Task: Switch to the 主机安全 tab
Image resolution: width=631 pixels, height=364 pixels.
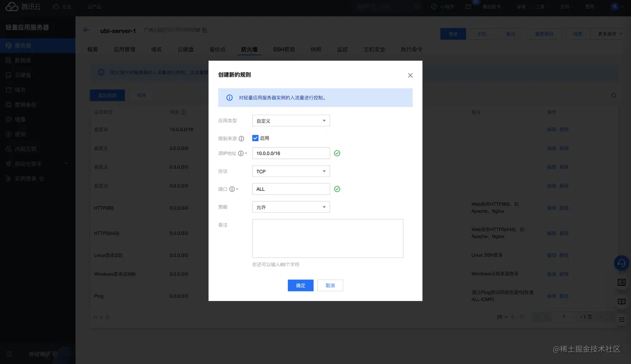Action: pyautogui.click(x=374, y=50)
